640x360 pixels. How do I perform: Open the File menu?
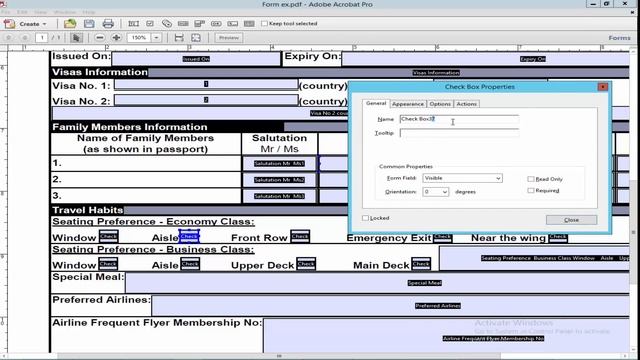tap(6, 12)
